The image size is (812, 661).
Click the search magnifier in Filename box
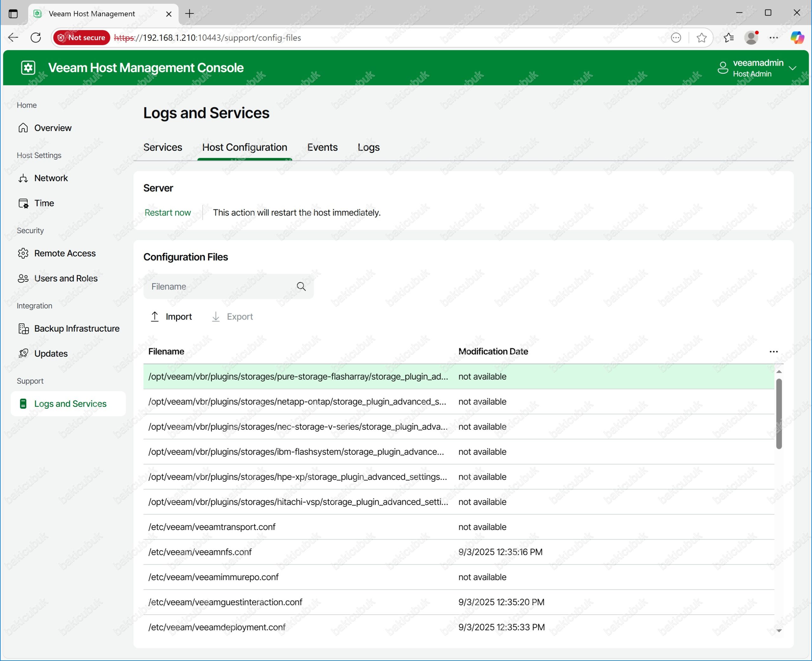pos(301,286)
